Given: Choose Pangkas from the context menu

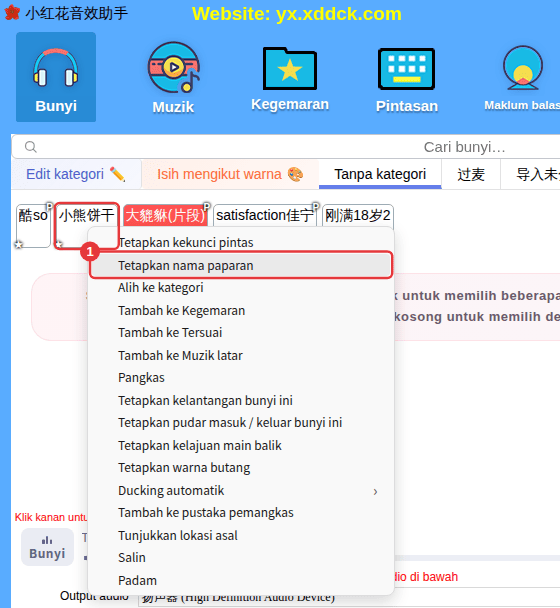Looking at the screenshot, I should (x=241, y=378).
